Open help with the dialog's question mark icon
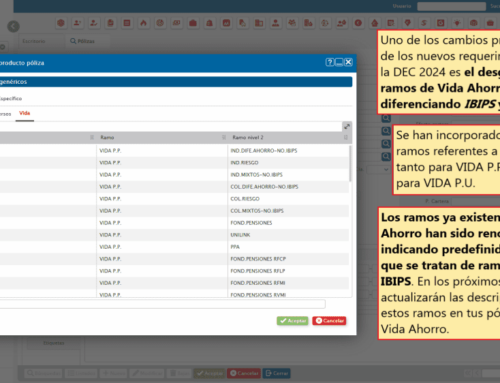 click(329, 62)
